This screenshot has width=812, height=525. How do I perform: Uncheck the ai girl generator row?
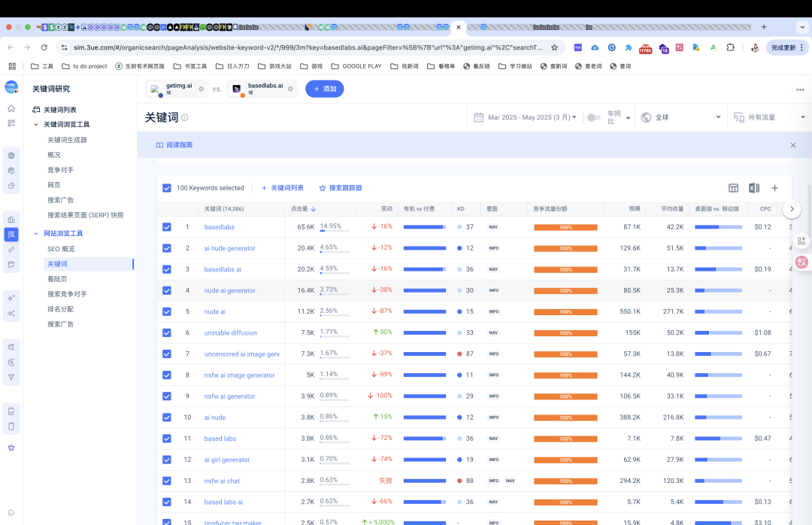click(x=167, y=460)
